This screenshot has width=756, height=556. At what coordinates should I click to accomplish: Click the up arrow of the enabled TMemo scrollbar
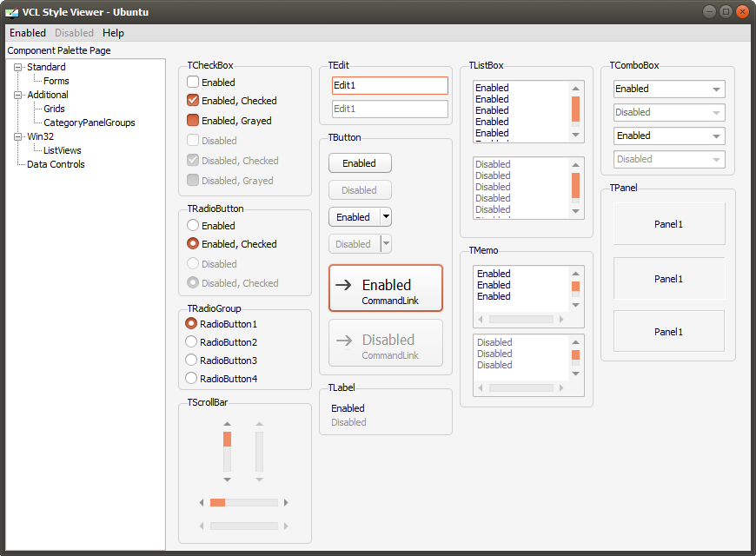[575, 274]
